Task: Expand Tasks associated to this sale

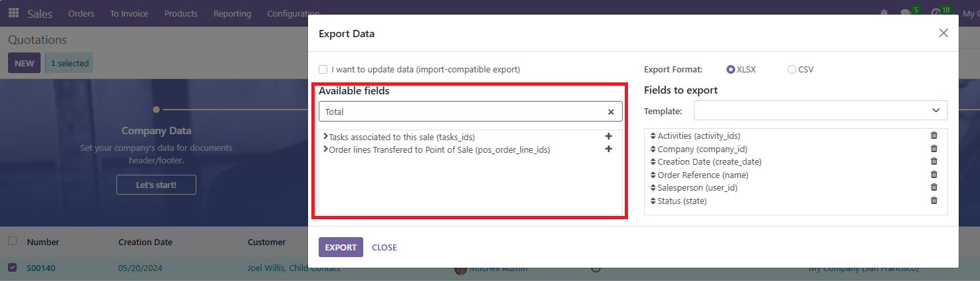Action: pyautogui.click(x=325, y=136)
